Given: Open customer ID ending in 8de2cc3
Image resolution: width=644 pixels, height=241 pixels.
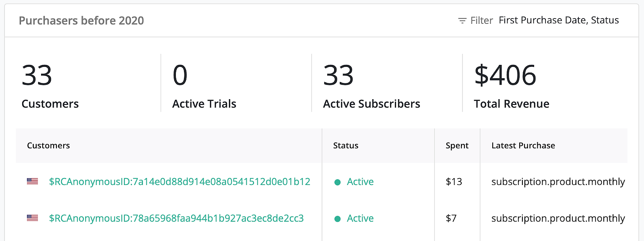Looking at the screenshot, I should tap(176, 218).
